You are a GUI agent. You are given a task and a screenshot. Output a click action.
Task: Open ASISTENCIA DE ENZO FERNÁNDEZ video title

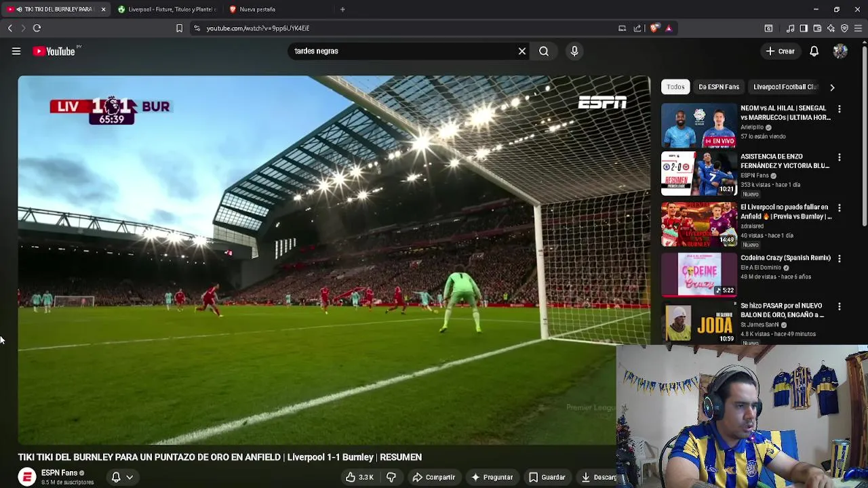click(785, 161)
